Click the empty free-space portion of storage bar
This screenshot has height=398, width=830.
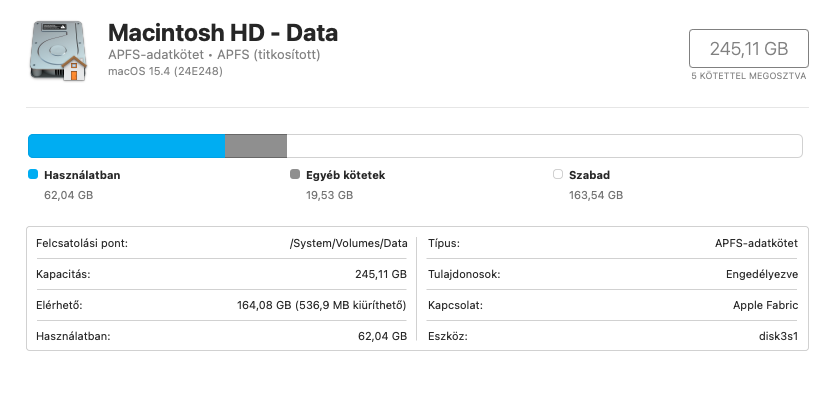544,146
